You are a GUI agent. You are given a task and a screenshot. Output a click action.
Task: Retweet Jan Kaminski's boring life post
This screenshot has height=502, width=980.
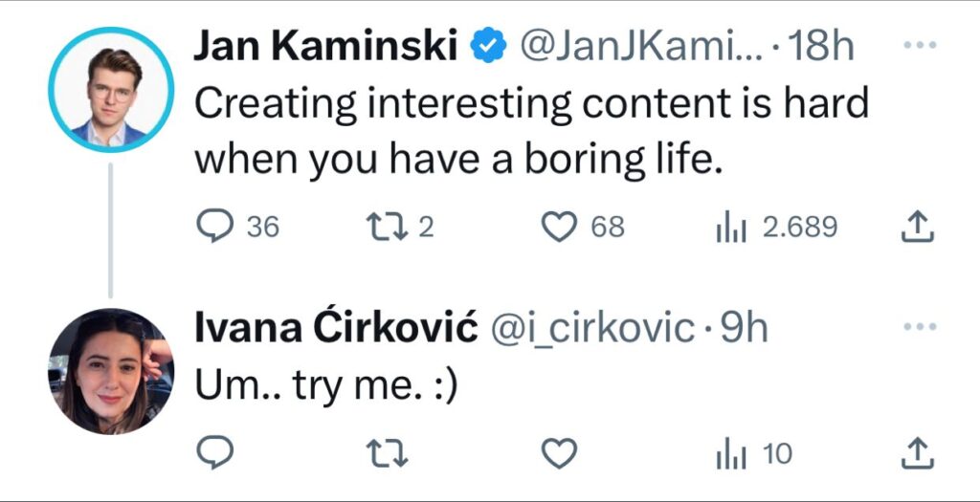(x=389, y=227)
